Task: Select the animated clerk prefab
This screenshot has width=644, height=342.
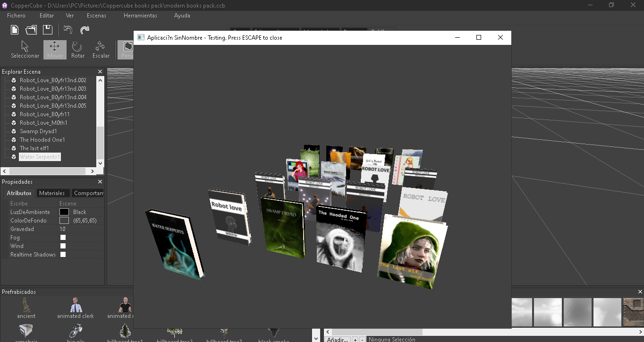Action: tap(76, 308)
